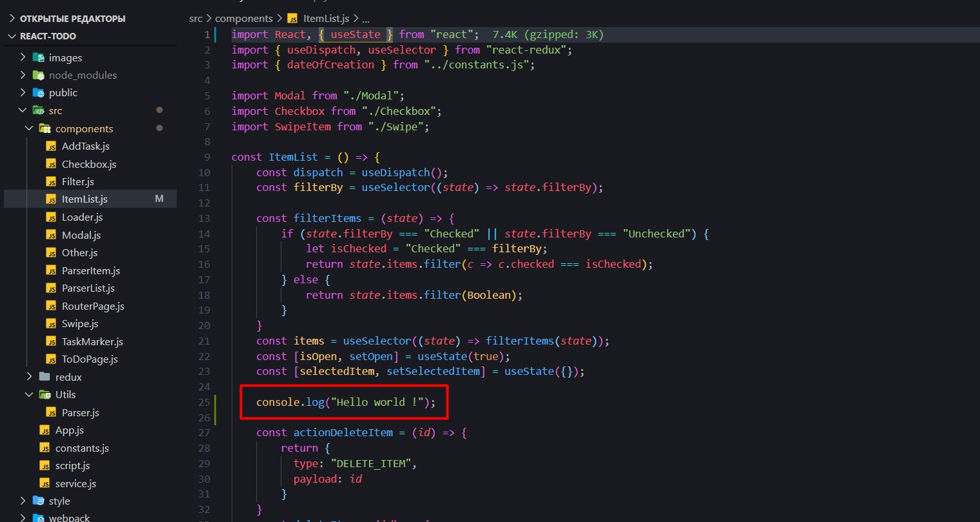Collapse the Utils folder chevron

pyautogui.click(x=29, y=395)
